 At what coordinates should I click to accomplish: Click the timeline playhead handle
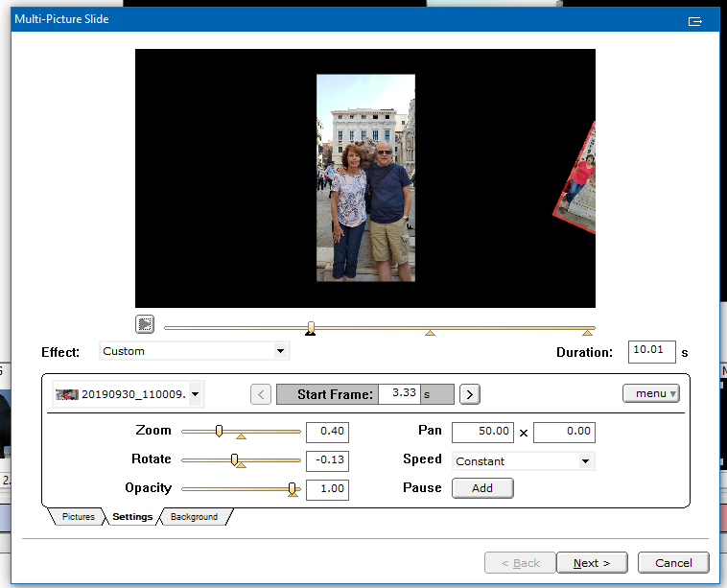[310, 328]
